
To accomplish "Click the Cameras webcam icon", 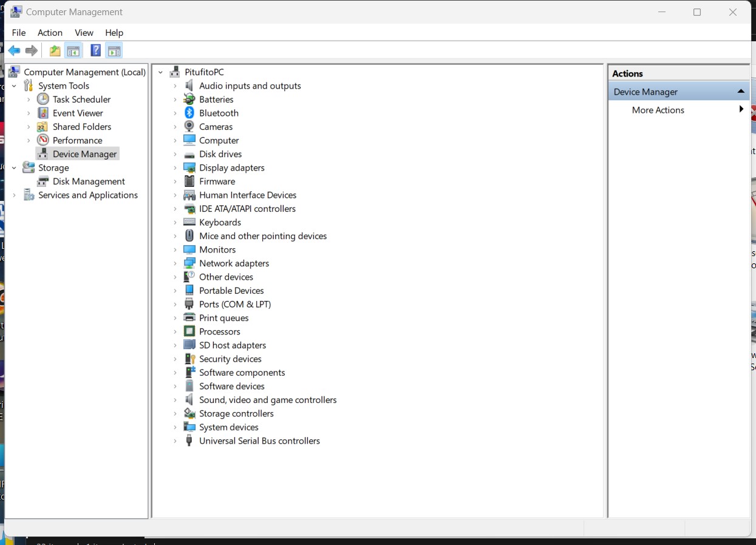I will point(189,126).
